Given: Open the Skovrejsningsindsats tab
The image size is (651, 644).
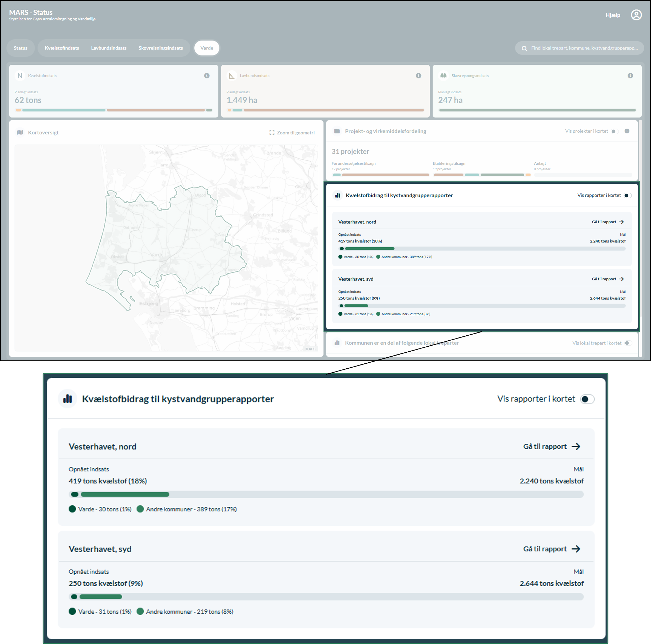Looking at the screenshot, I should pyautogui.click(x=161, y=48).
